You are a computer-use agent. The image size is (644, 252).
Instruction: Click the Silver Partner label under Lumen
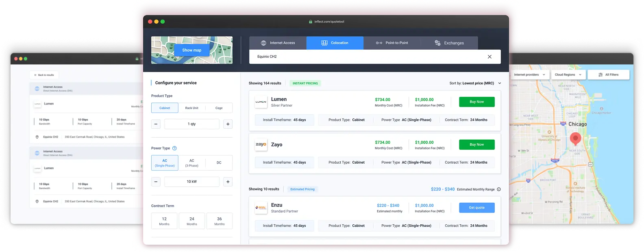pos(282,105)
